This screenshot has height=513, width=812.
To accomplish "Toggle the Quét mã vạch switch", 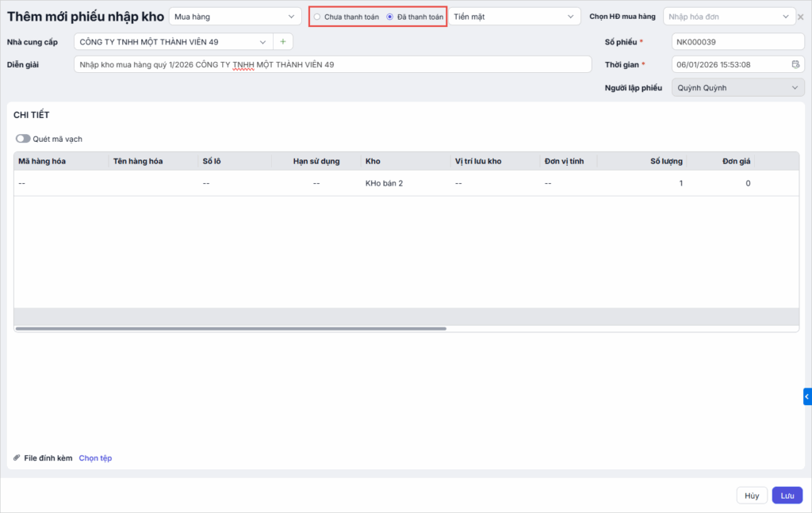I will [23, 139].
